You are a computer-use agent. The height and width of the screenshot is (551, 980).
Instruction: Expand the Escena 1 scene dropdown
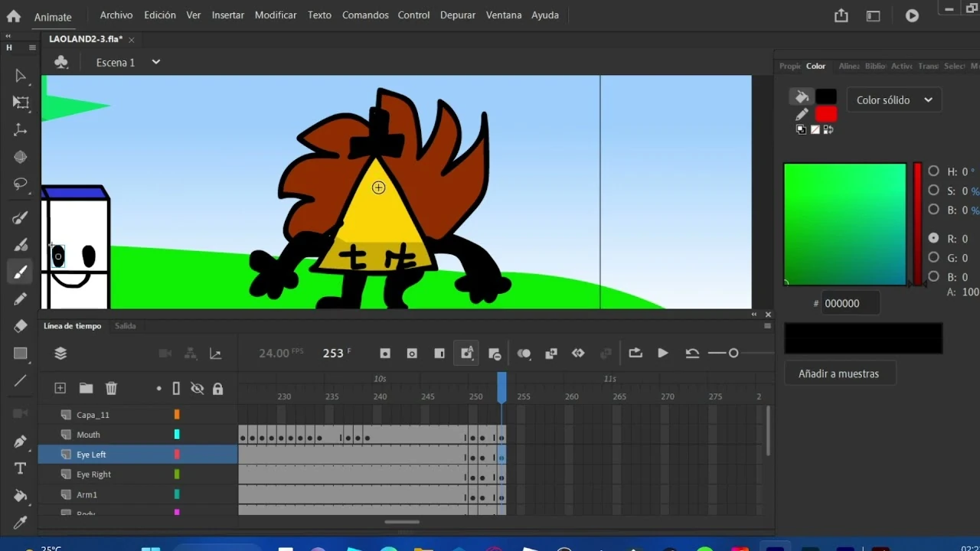tap(155, 62)
